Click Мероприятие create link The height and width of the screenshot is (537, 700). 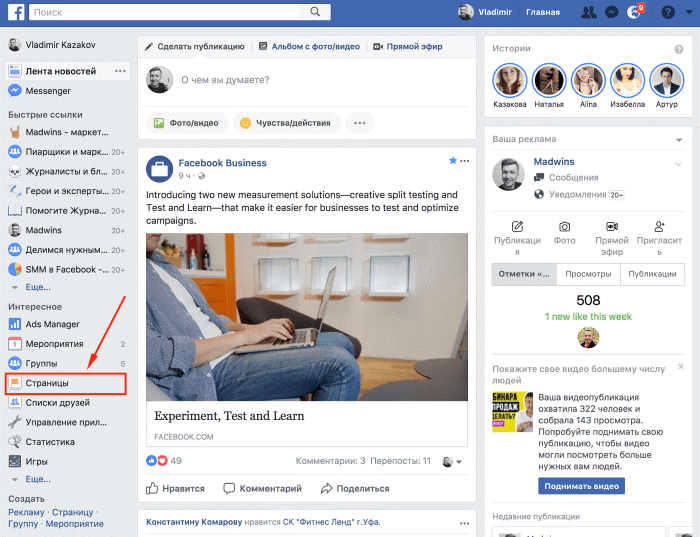[x=75, y=524]
